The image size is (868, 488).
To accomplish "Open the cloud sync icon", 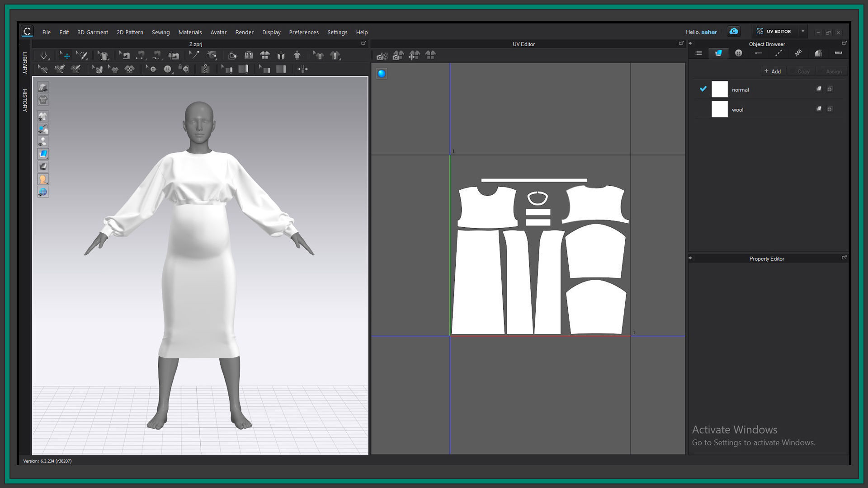I will 734,31.
